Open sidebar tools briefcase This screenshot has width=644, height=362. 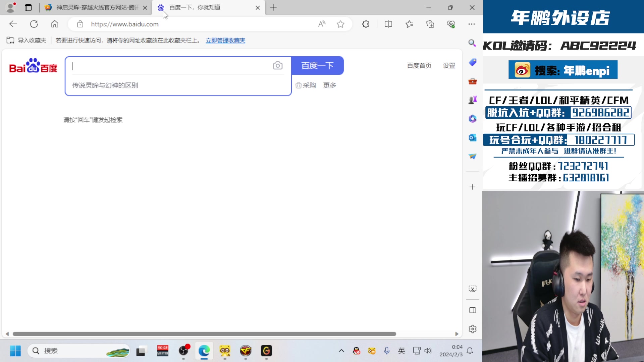pyautogui.click(x=472, y=81)
